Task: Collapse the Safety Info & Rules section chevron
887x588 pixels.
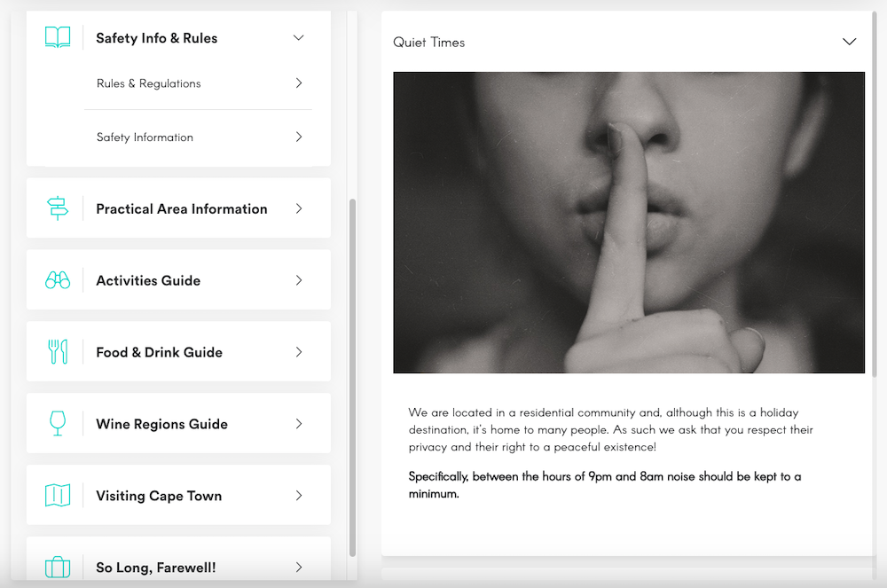Action: coord(299,38)
